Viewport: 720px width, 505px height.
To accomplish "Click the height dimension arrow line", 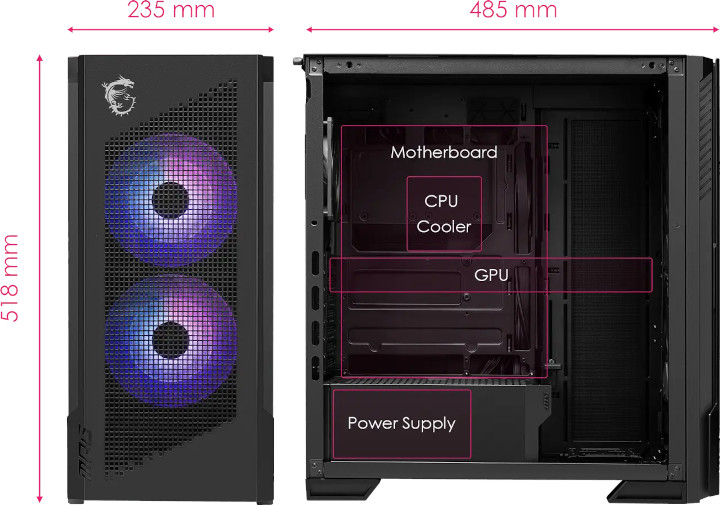I will pos(39,279).
